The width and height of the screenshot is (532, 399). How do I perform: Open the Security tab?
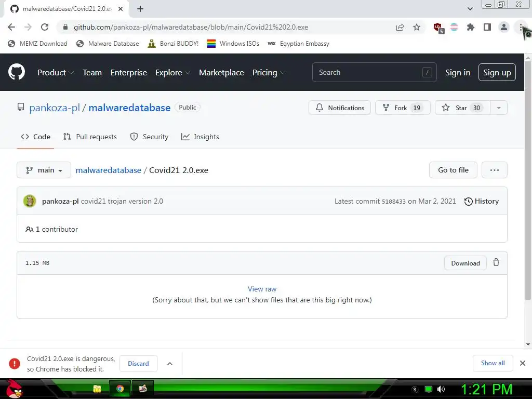(x=149, y=137)
